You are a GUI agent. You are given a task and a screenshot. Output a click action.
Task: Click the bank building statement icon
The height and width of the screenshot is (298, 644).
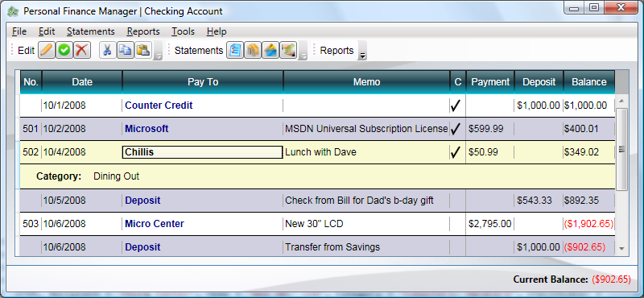click(x=253, y=50)
